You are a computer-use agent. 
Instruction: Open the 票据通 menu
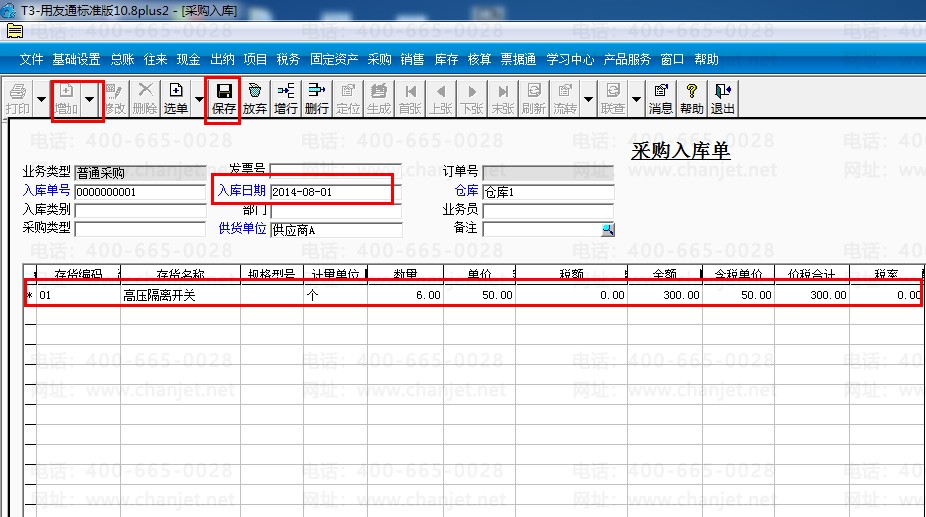point(519,59)
